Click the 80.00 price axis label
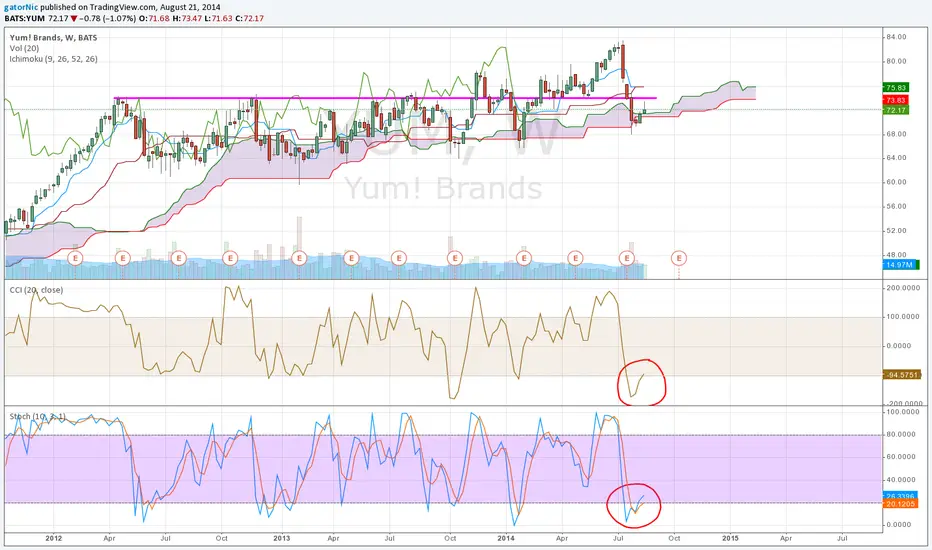This screenshot has height=550, width=932. [896, 61]
